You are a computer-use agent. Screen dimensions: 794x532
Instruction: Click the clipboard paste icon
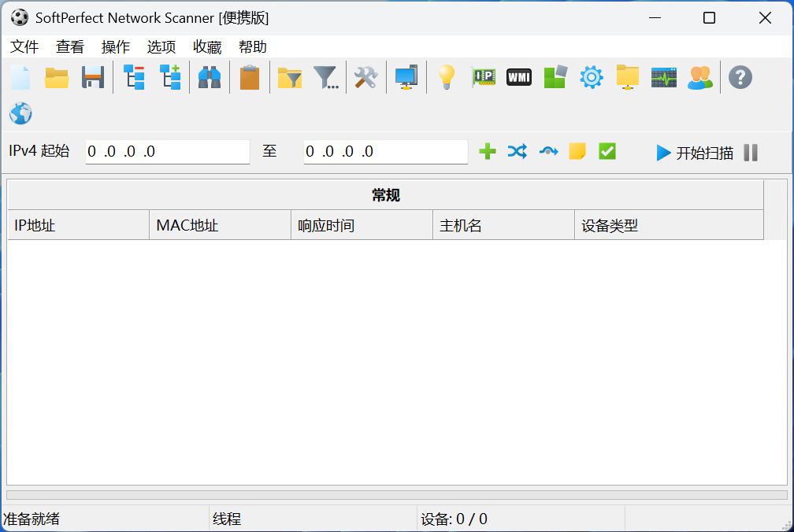(x=250, y=77)
